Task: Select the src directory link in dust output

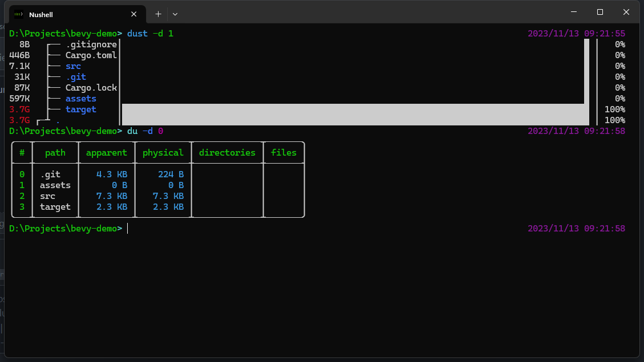Action: click(x=73, y=66)
